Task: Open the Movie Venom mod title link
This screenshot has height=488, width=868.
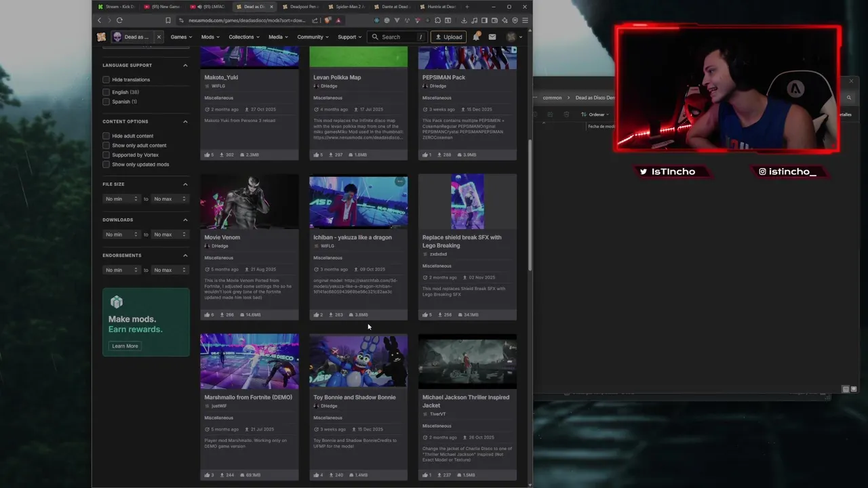Action: [x=222, y=237]
